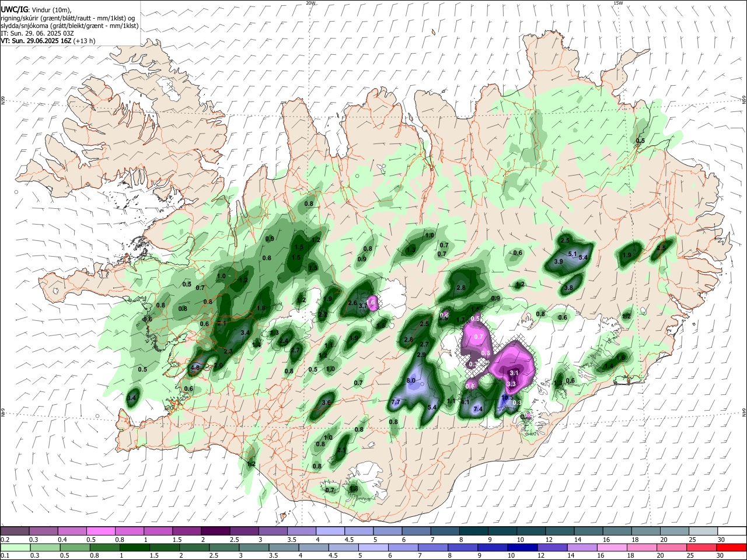Click the 'rigning/skúrir' legend description line
The image size is (747, 560).
[x=68, y=18]
